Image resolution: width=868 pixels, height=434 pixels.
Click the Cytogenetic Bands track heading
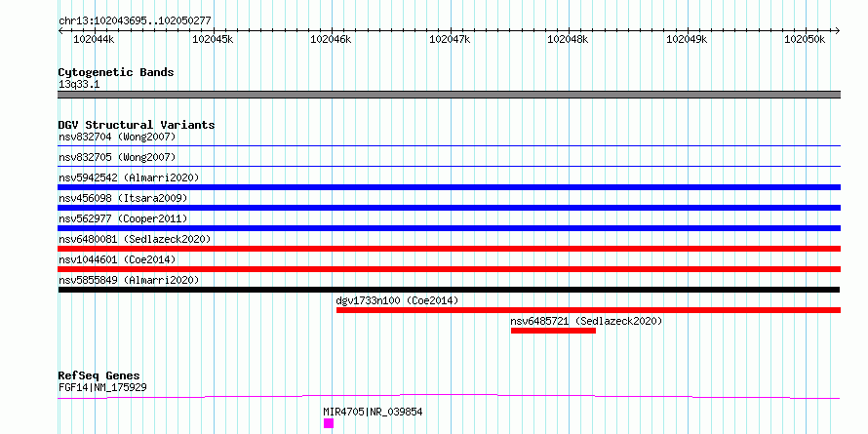116,72
